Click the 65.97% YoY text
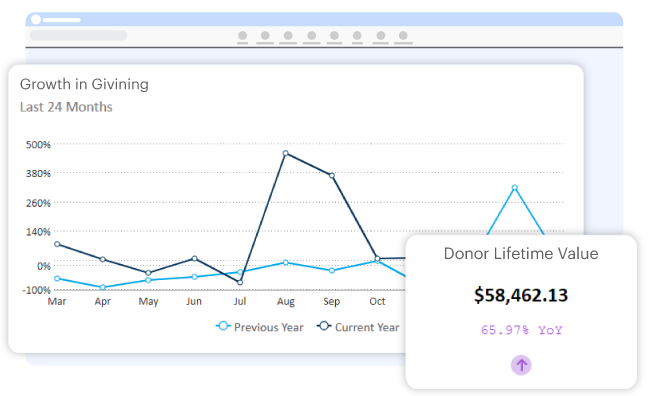The image size is (648, 396). [522, 330]
